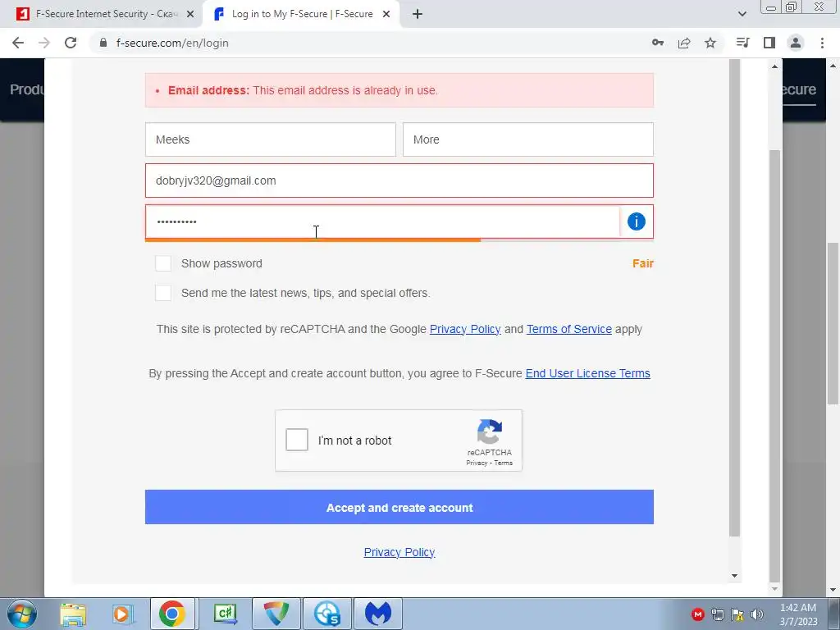Click red M tray icon
This screenshot has height=630, width=840.
tap(697, 614)
